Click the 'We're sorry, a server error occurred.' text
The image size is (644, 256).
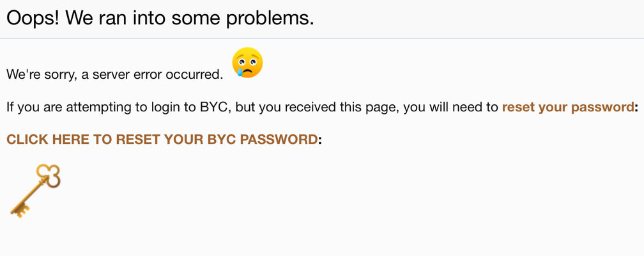click(x=114, y=75)
